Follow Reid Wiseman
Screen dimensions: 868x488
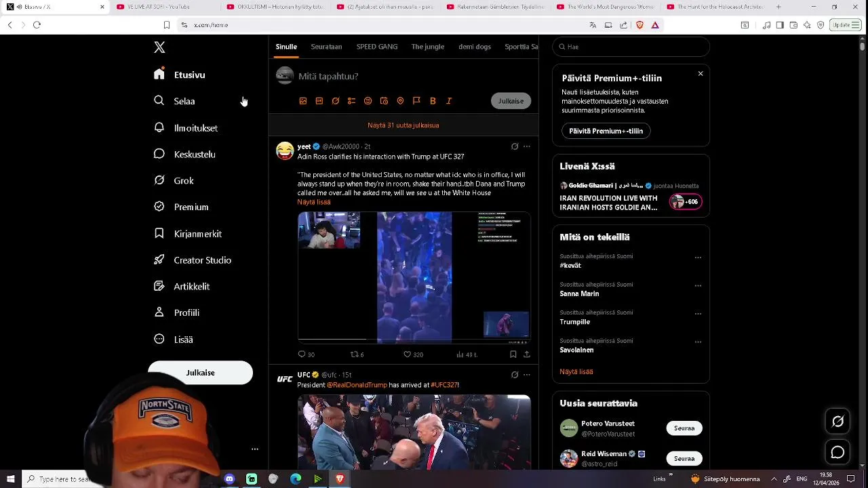coord(684,459)
